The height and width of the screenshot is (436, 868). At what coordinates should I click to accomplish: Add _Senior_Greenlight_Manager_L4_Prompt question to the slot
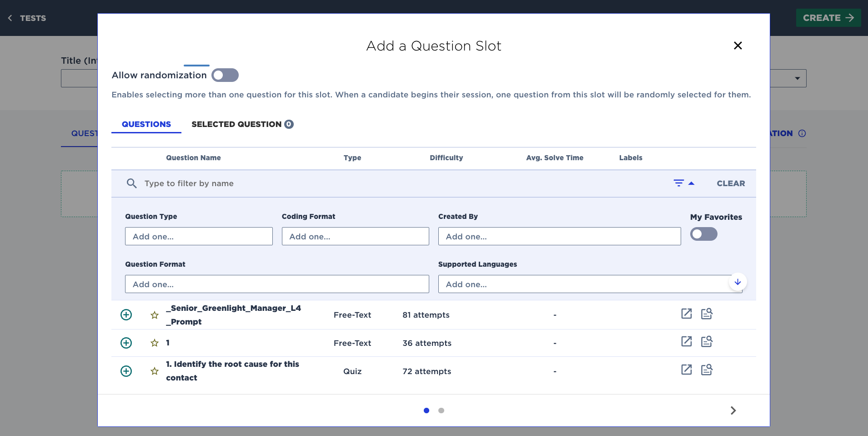(x=126, y=314)
